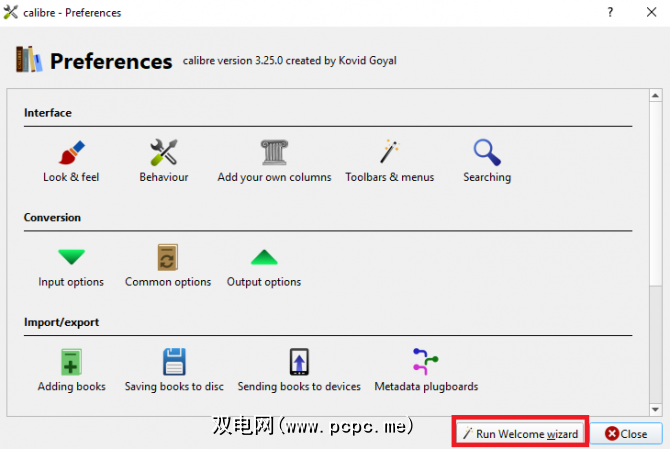This screenshot has width=670, height=449.
Task: Close the Preferences window with X
Action: (651, 12)
